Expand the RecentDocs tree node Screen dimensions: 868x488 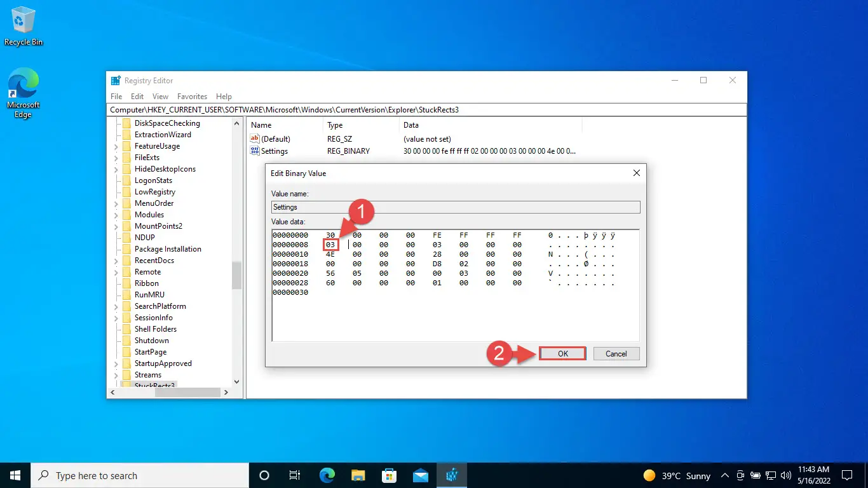[116, 261]
